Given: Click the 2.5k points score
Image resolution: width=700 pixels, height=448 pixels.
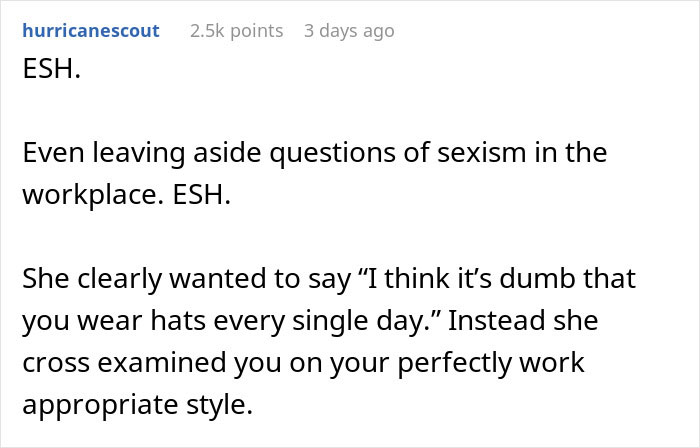Looking at the screenshot, I should 236,31.
